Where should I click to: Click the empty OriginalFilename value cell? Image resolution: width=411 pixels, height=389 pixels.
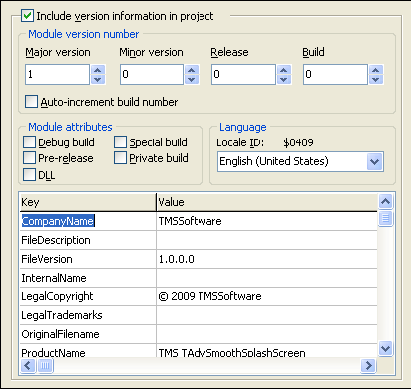click(267, 334)
